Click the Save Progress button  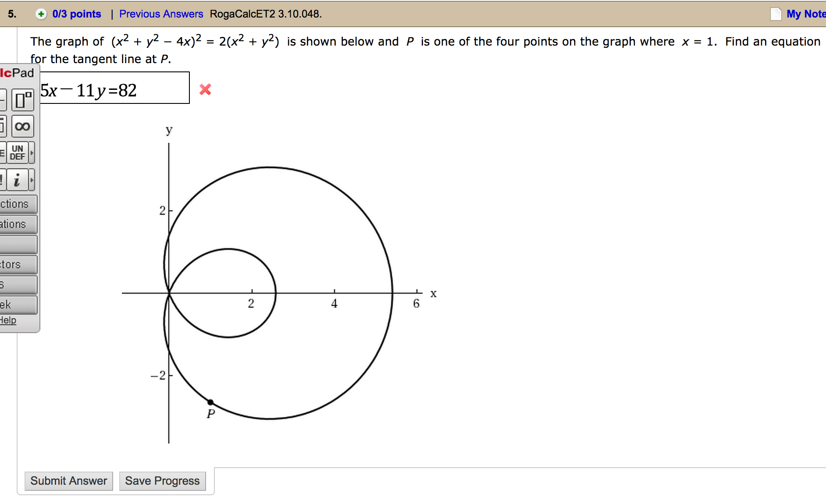click(162, 481)
